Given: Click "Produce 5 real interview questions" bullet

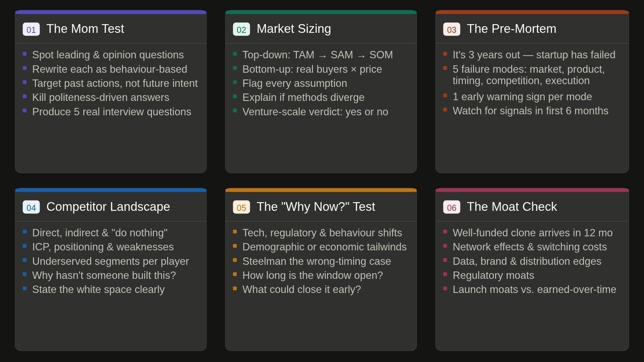Looking at the screenshot, I should [x=111, y=112].
